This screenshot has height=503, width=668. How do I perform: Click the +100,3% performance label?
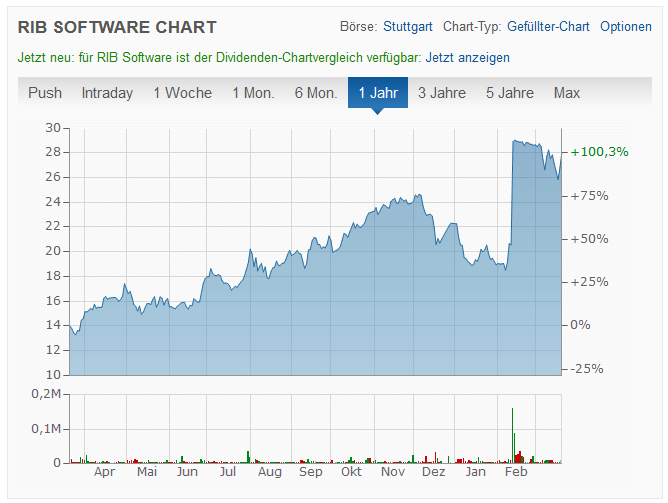[599, 152]
